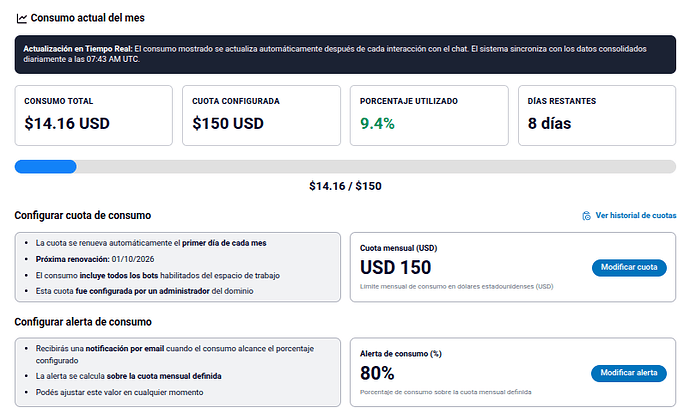Image resolution: width=690 pixels, height=420 pixels.
Task: Click the CONSUMO TOTAL label
Action: coord(59,101)
